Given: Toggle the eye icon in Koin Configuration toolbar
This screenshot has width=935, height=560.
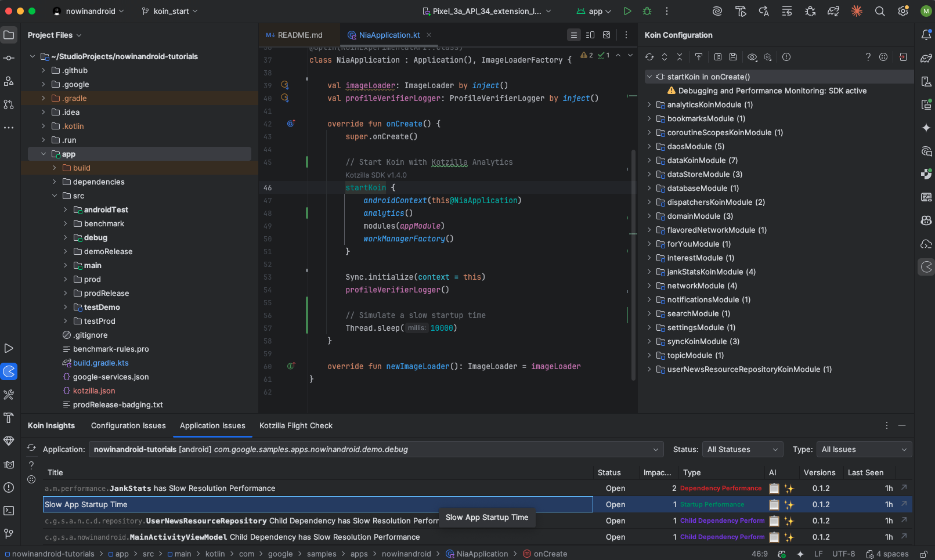Looking at the screenshot, I should (752, 57).
